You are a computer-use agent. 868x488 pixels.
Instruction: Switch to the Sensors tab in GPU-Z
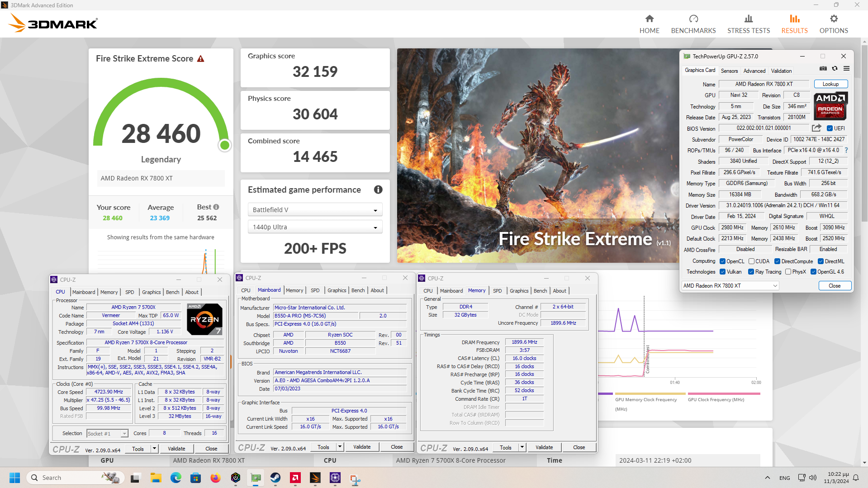(729, 71)
